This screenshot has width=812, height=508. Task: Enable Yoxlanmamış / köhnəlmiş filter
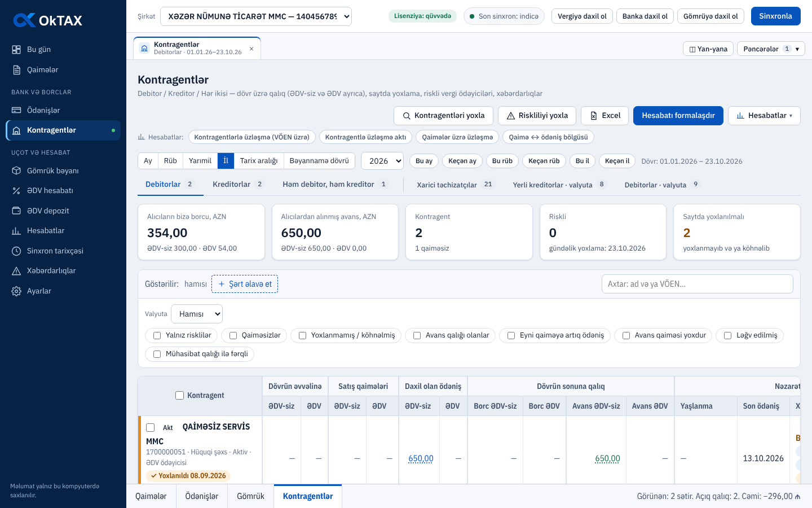coord(302,335)
